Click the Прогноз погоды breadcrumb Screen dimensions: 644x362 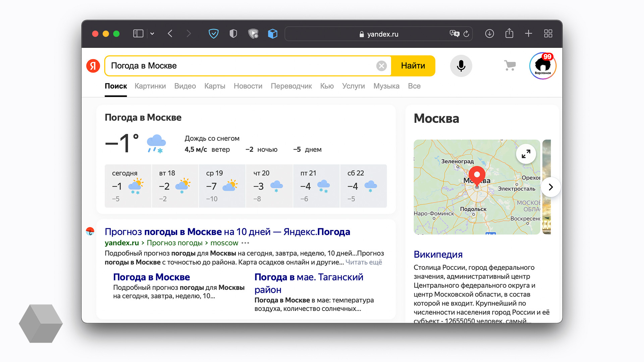(174, 243)
